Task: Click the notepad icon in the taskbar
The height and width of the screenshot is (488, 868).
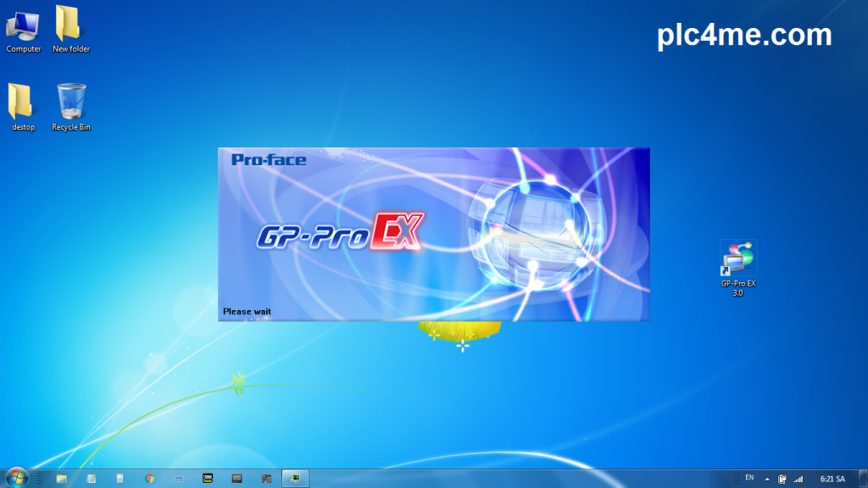Action: (x=92, y=479)
